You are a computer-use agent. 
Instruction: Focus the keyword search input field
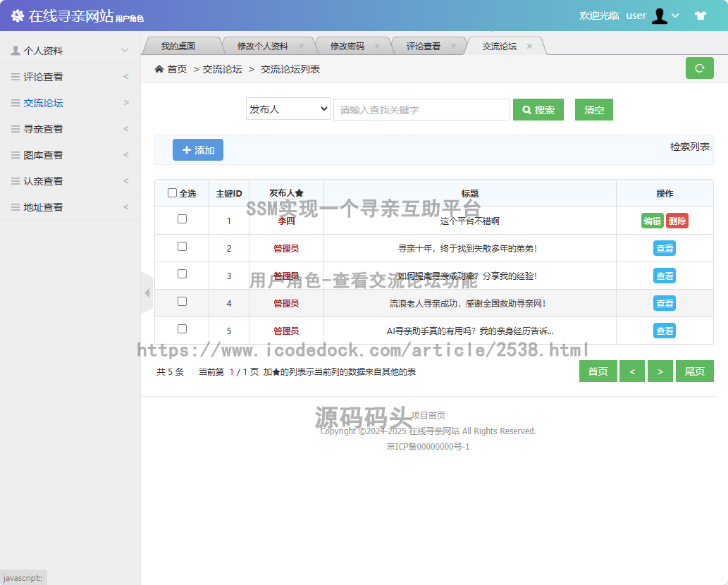421,109
